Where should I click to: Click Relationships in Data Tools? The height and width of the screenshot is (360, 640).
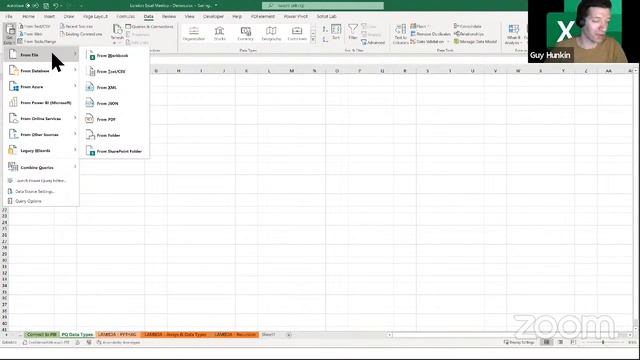point(469,34)
